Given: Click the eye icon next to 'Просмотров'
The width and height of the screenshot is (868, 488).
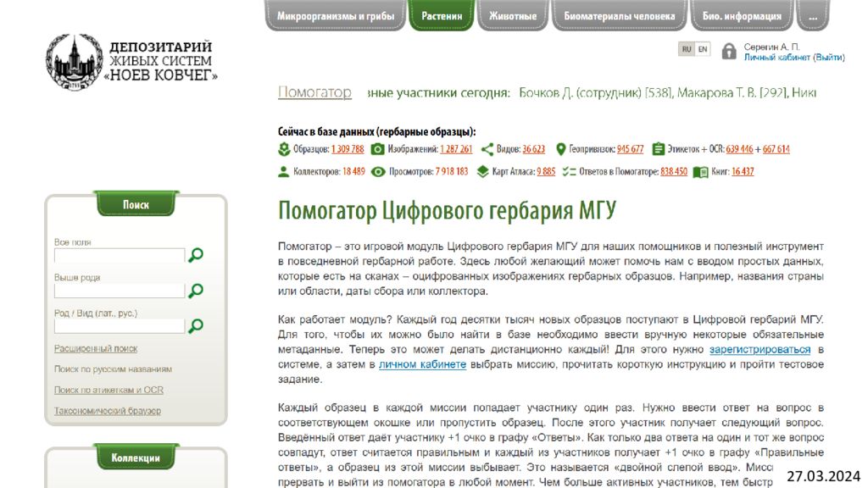Looking at the screenshot, I should [378, 172].
